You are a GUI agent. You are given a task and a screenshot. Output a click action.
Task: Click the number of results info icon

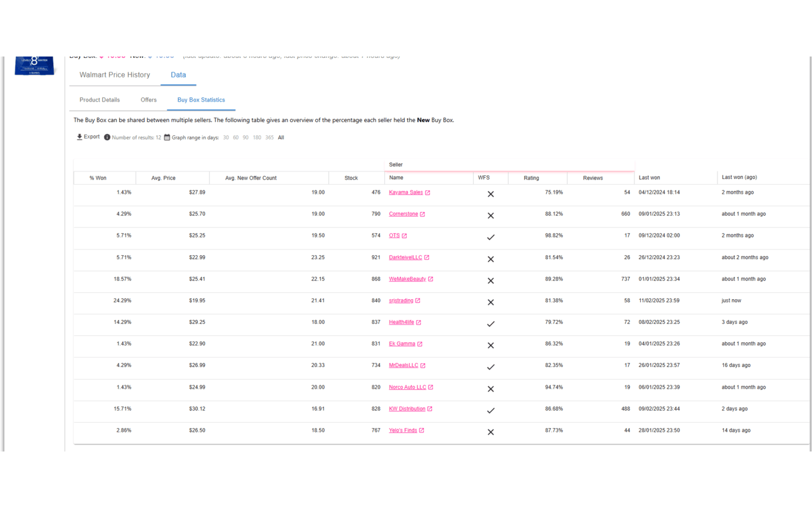click(x=107, y=137)
